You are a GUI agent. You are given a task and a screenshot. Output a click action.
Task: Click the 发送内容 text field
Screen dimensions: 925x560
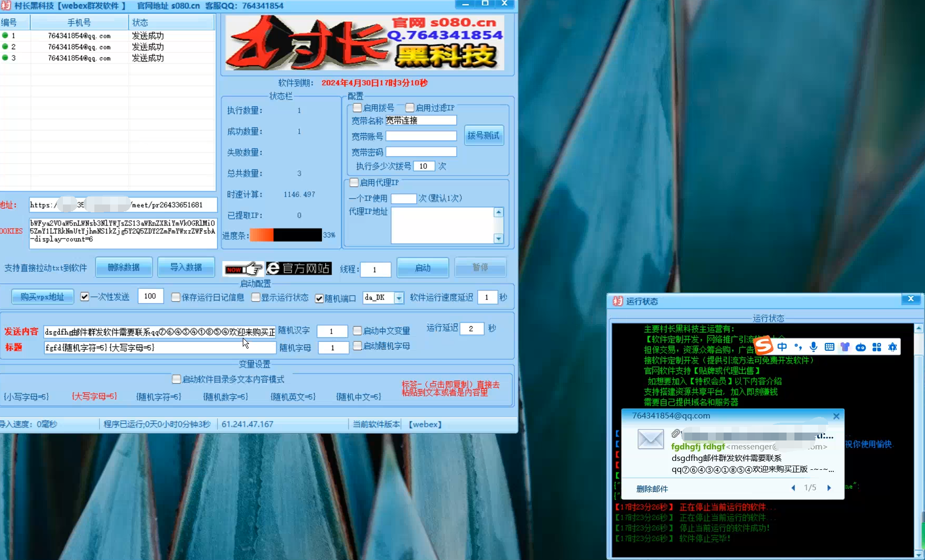pyautogui.click(x=160, y=332)
